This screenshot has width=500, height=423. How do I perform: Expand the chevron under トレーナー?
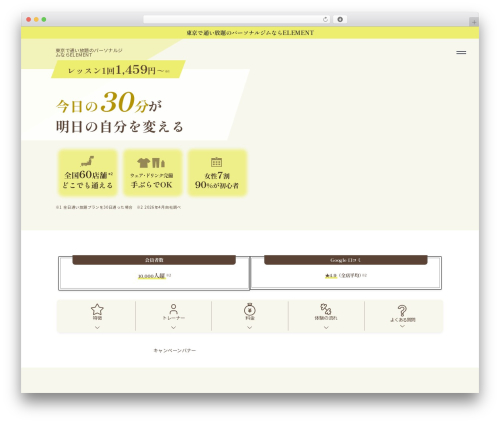173,328
